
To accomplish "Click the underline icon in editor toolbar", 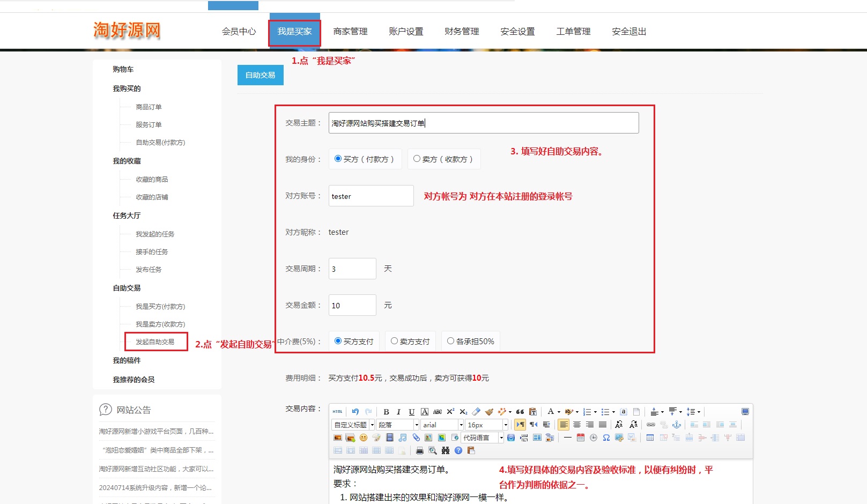I will (411, 412).
